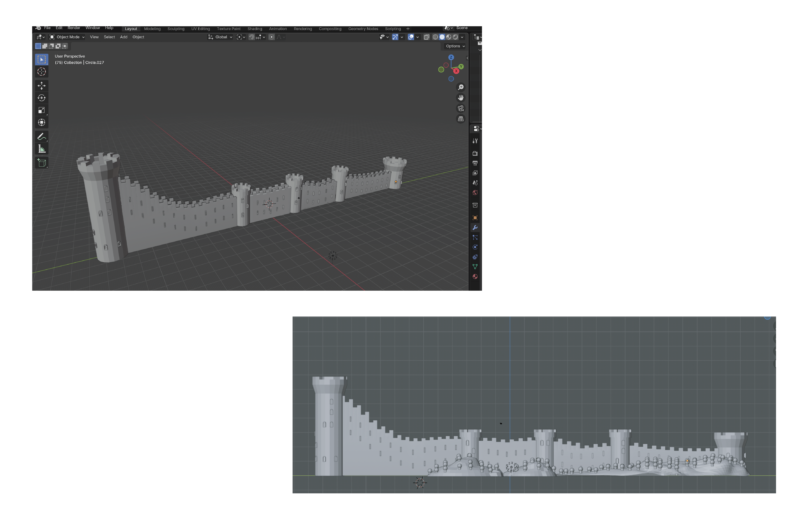Open the Physics properties tab
This screenshot has width=812, height=525.
coord(475,247)
